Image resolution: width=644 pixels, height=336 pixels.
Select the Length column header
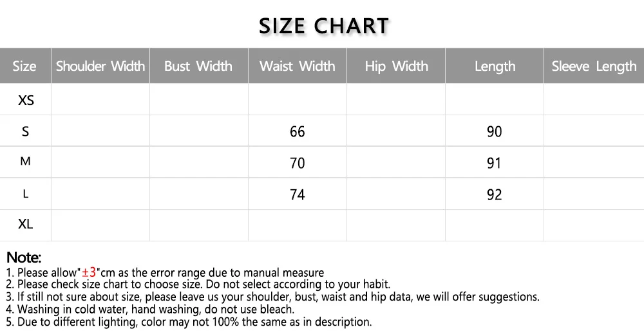click(495, 66)
